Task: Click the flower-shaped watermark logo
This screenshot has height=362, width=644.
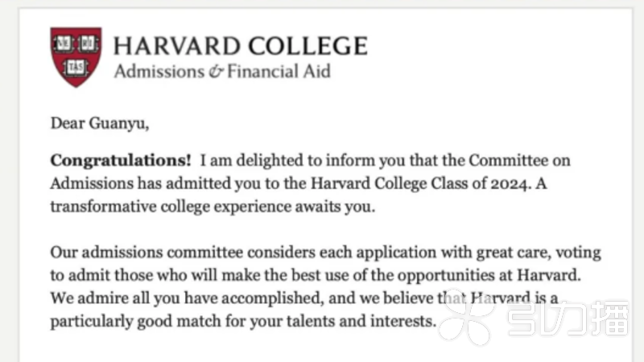Action: pyautogui.click(x=466, y=316)
